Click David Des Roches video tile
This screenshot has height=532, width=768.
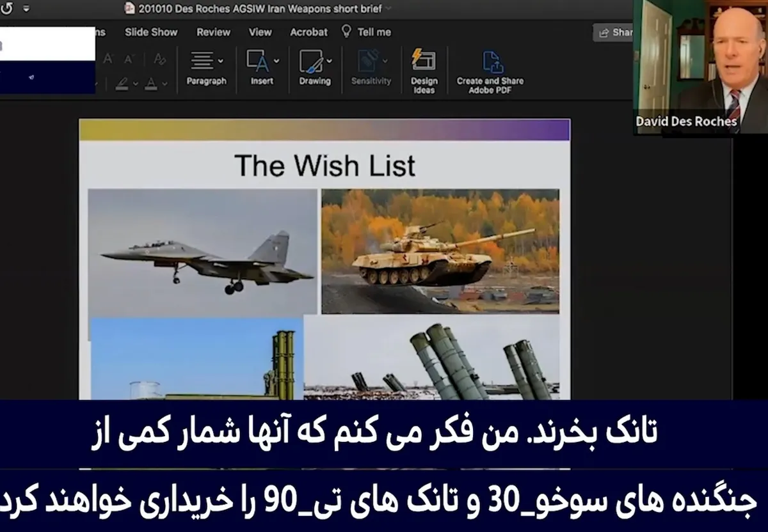700,67
